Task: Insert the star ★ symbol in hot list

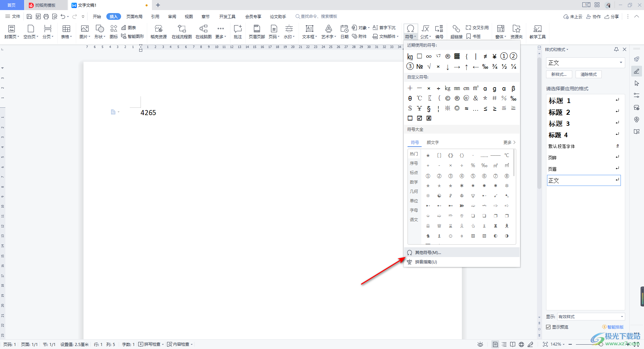Action: [x=428, y=155]
